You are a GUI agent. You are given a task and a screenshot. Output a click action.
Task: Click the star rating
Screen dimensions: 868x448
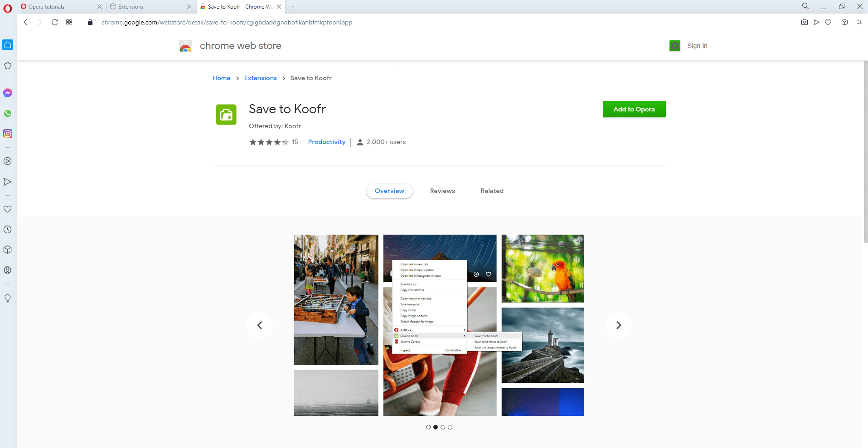[x=269, y=142]
